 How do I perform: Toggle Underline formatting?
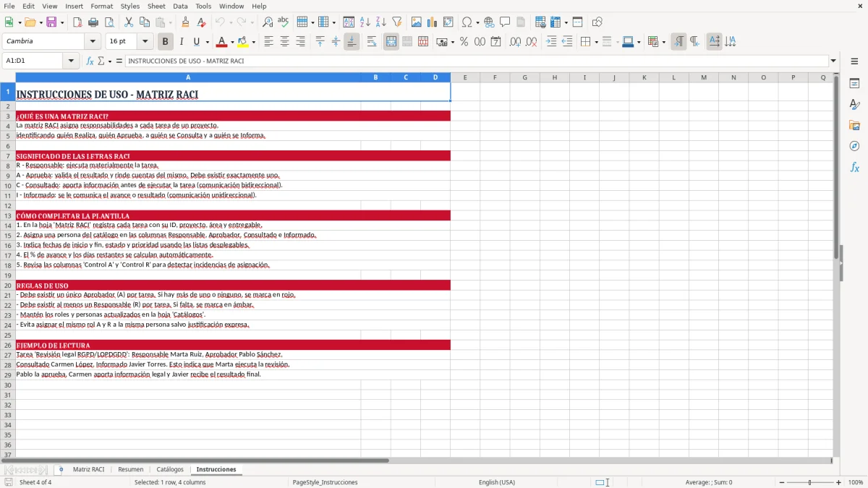click(197, 42)
